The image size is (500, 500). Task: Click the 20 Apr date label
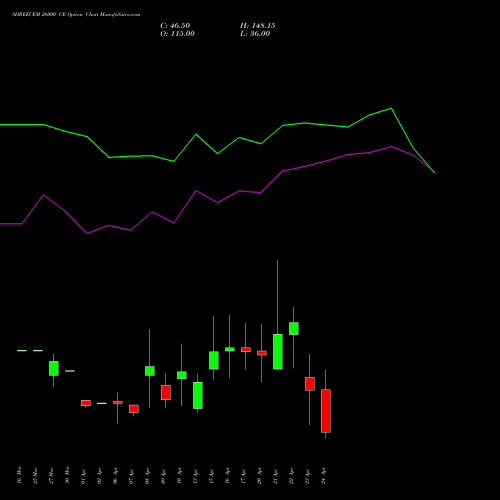259,477
